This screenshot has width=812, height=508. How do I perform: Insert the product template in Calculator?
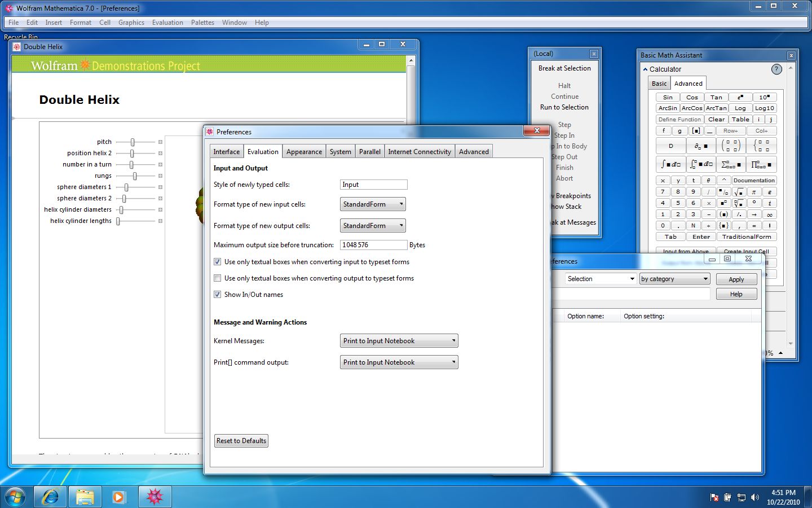(x=761, y=164)
